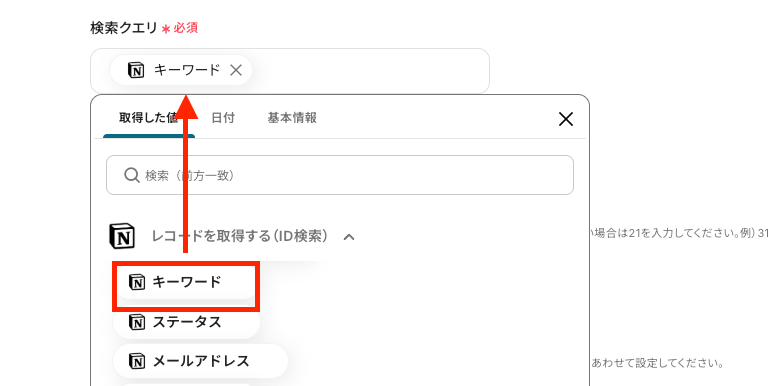Collapse the レコードを取得する(ID検索) header
The image size is (778, 386).
point(232,237)
